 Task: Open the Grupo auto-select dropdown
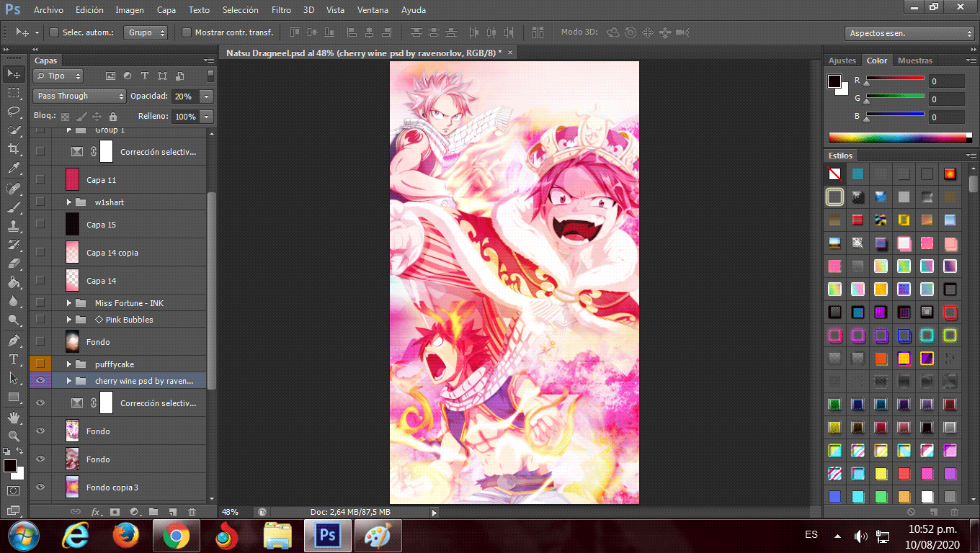click(x=146, y=32)
